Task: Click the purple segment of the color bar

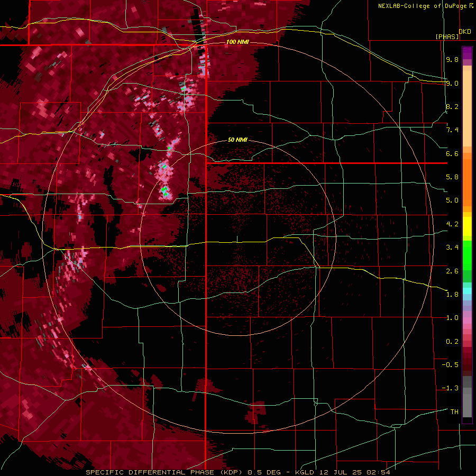Action: coord(467,53)
